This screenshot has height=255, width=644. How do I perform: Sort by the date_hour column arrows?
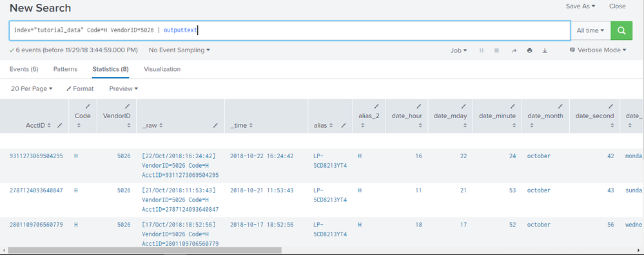(x=420, y=126)
